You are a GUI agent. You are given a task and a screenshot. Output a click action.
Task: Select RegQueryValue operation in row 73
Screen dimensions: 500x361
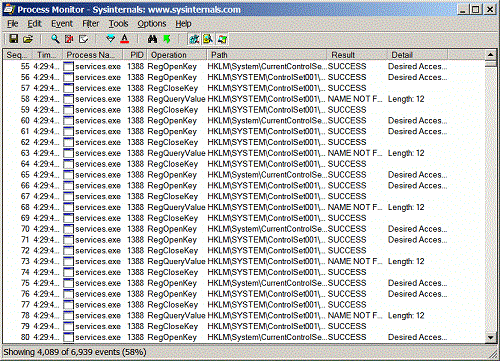pyautogui.click(x=176, y=261)
